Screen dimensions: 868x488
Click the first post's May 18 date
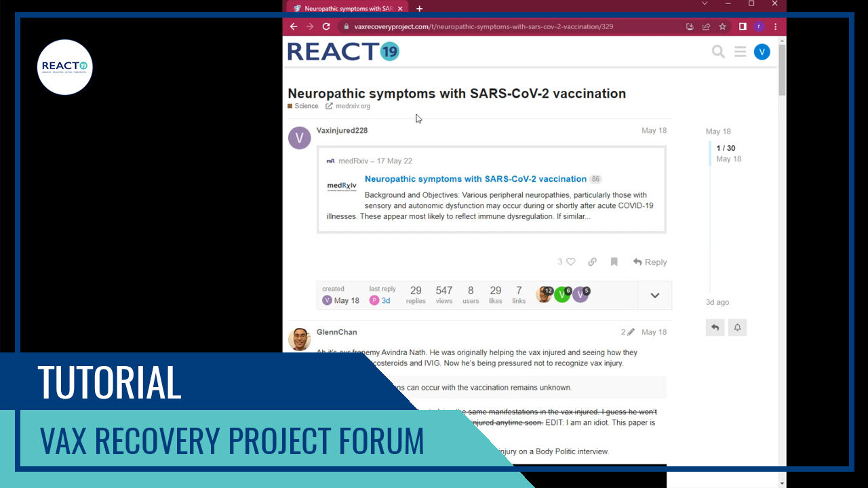coord(654,130)
